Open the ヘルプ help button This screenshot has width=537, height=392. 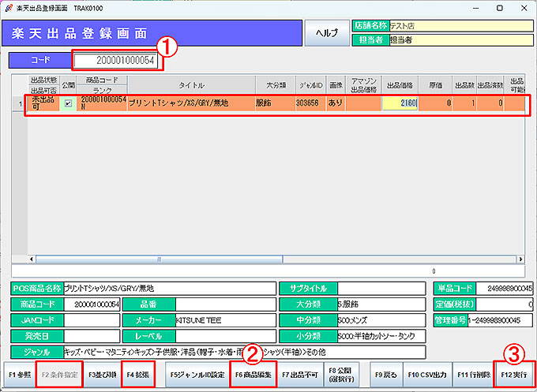[326, 32]
